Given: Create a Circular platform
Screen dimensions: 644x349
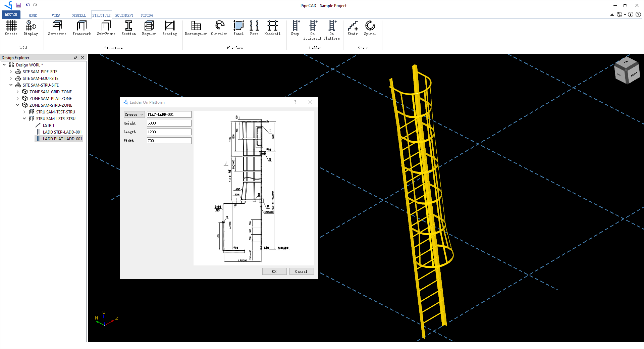Looking at the screenshot, I should (x=219, y=28).
